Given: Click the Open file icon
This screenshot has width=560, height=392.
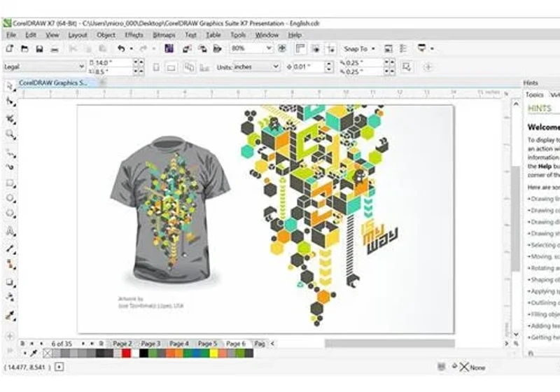Looking at the screenshot, I should click(24, 48).
